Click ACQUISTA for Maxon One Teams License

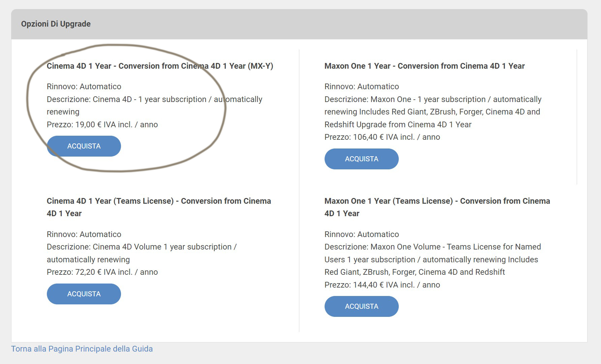coord(361,306)
